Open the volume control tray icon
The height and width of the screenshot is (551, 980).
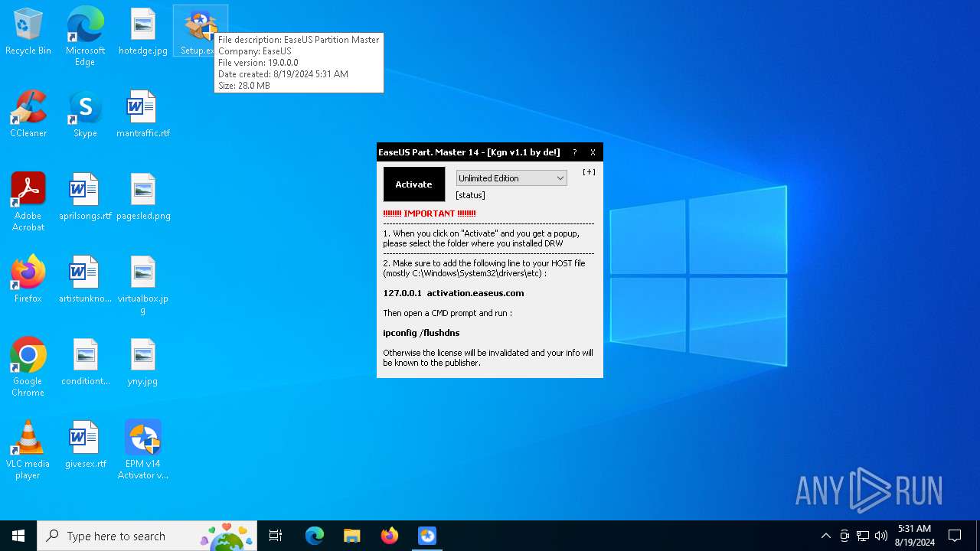[881, 536]
